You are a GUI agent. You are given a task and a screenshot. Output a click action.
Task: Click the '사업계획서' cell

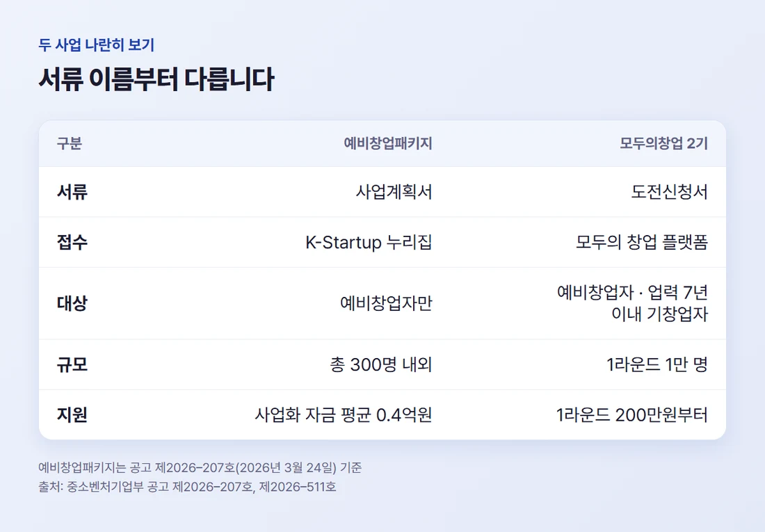click(394, 192)
